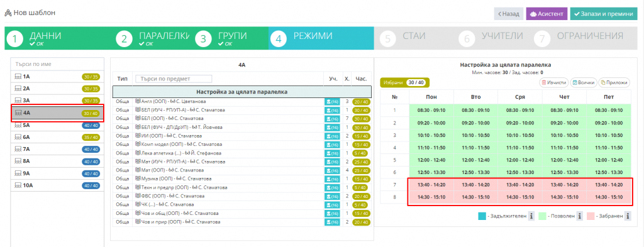Click info icon next to Забранен
644x247 pixels.
click(628, 216)
